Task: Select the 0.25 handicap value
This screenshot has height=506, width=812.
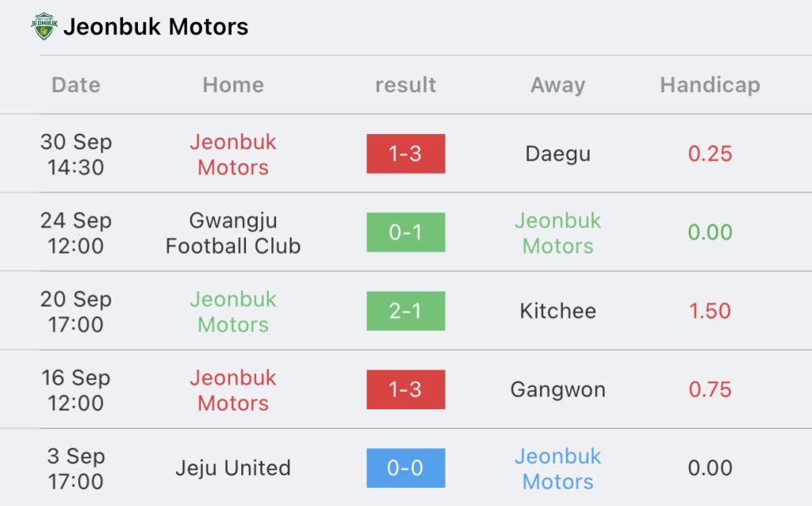Action: (710, 154)
